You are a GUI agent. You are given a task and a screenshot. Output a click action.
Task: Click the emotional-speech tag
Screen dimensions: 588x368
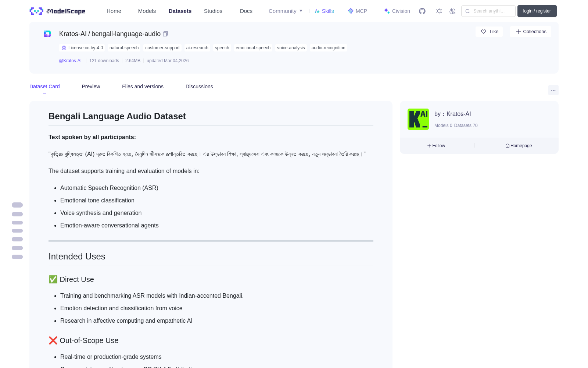[253, 48]
